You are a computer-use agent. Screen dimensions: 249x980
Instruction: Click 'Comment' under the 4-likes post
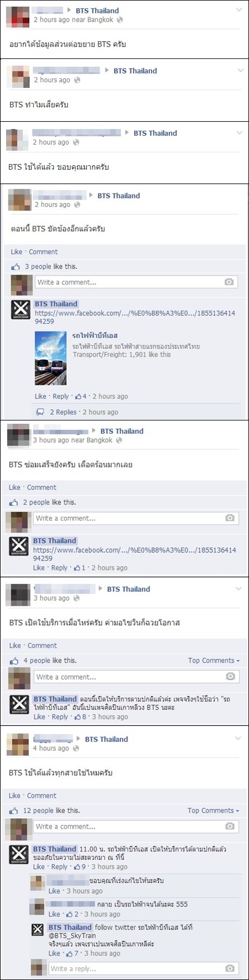point(42,646)
